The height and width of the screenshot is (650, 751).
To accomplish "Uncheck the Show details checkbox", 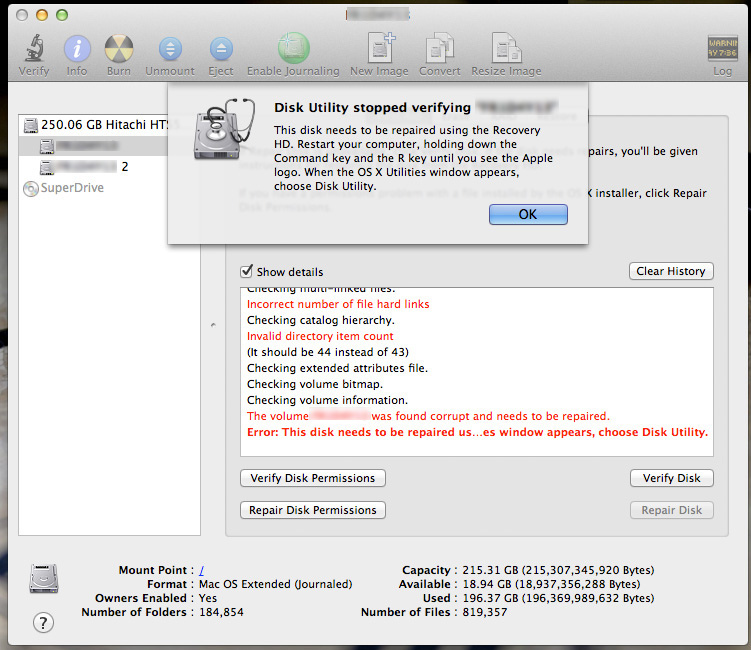I will pyautogui.click(x=246, y=271).
